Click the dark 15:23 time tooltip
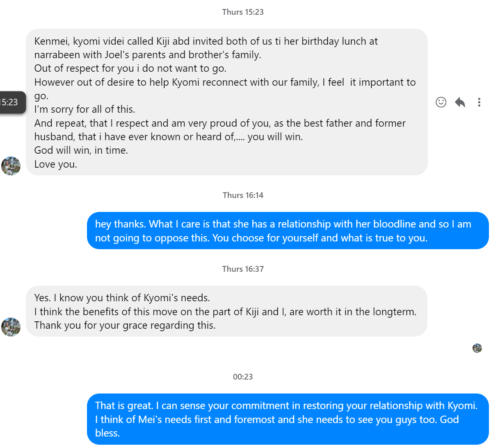Screen dimensions: 491x448 coord(11,102)
